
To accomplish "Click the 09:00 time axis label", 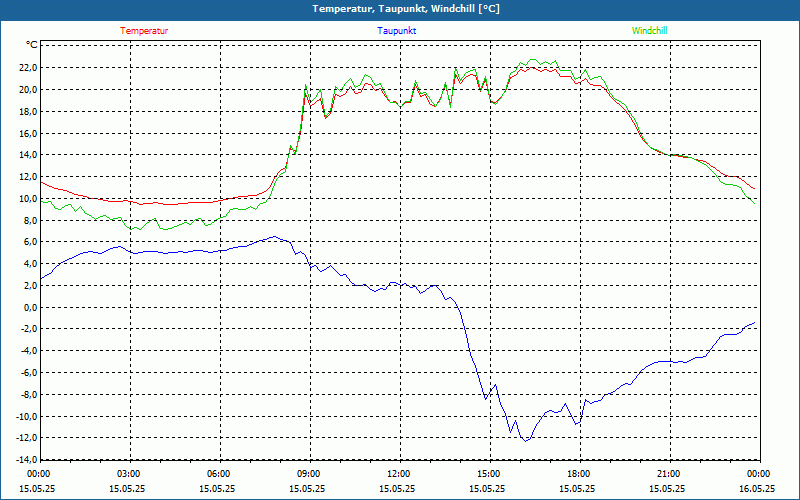I will click(x=308, y=474).
